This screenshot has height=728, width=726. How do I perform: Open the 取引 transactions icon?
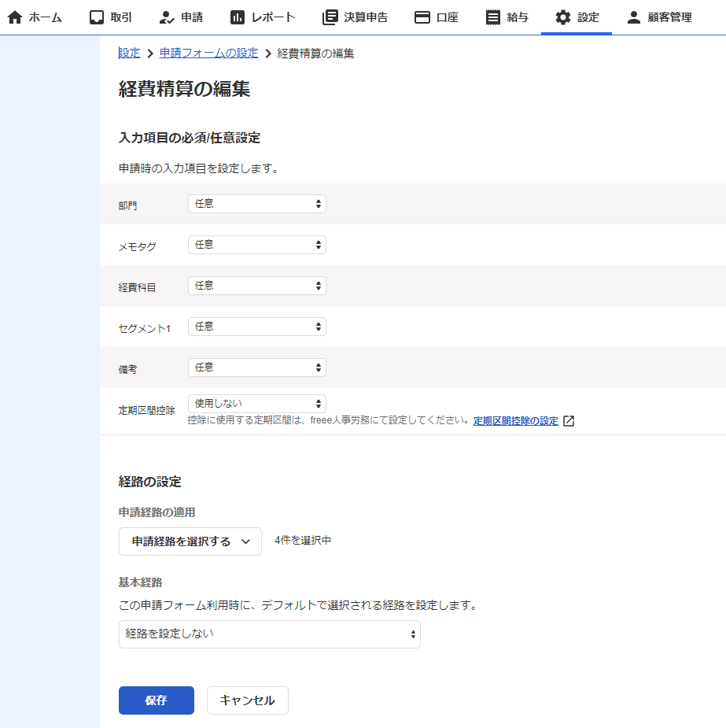97,17
